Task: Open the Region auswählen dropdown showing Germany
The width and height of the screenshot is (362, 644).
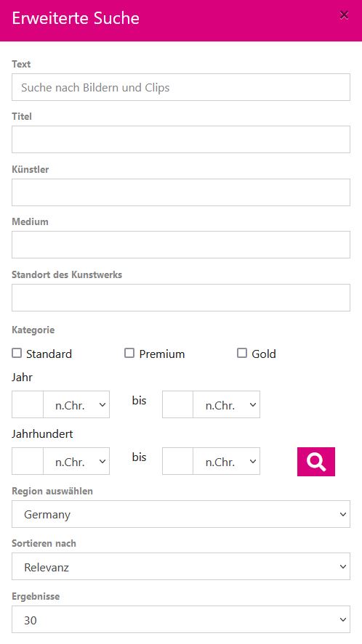Action: 181,514
